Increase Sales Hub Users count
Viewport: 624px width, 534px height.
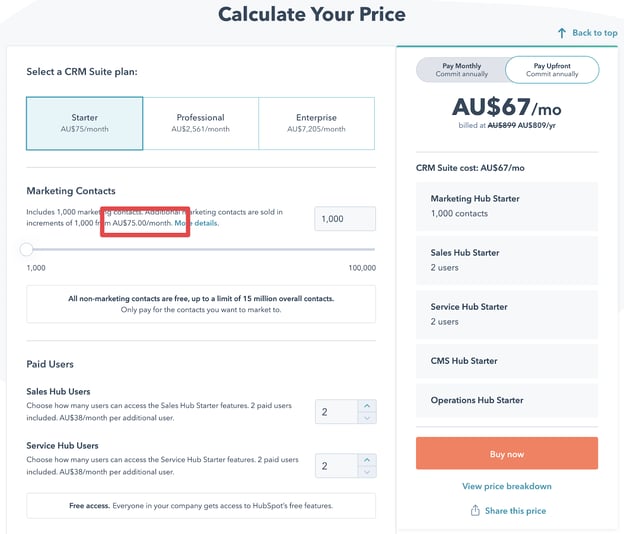click(x=366, y=406)
